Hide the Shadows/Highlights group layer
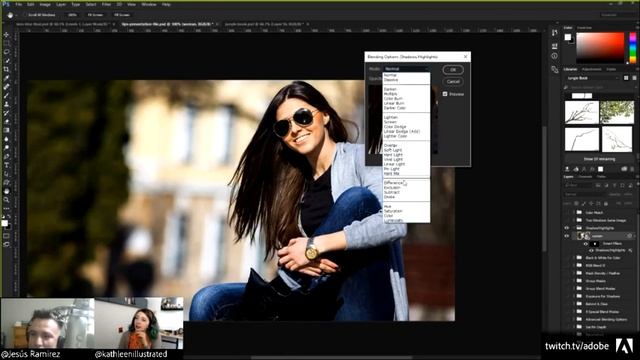640x360 pixels. pos(567,228)
